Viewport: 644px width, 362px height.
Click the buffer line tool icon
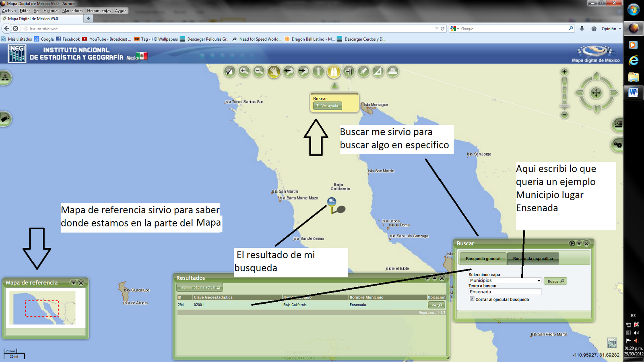(x=349, y=71)
